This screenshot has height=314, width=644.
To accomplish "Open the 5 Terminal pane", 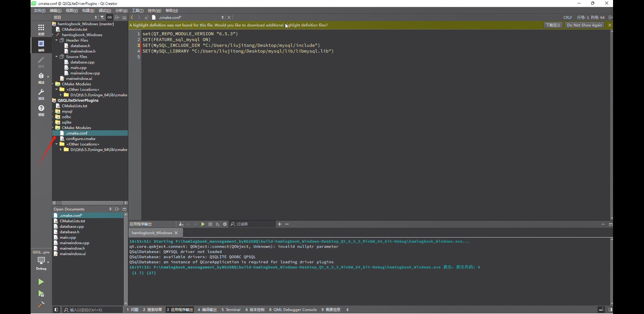I will (231, 310).
